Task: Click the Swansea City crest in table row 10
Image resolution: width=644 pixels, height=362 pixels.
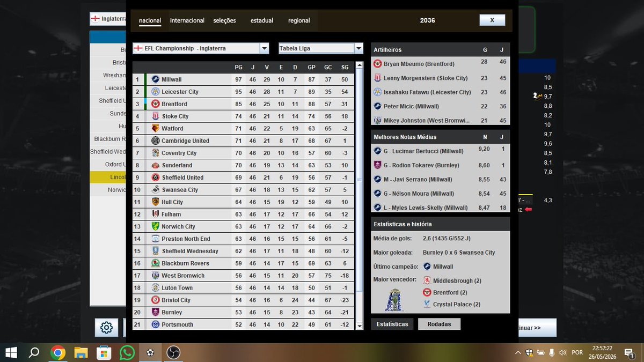Action: tap(156, 190)
